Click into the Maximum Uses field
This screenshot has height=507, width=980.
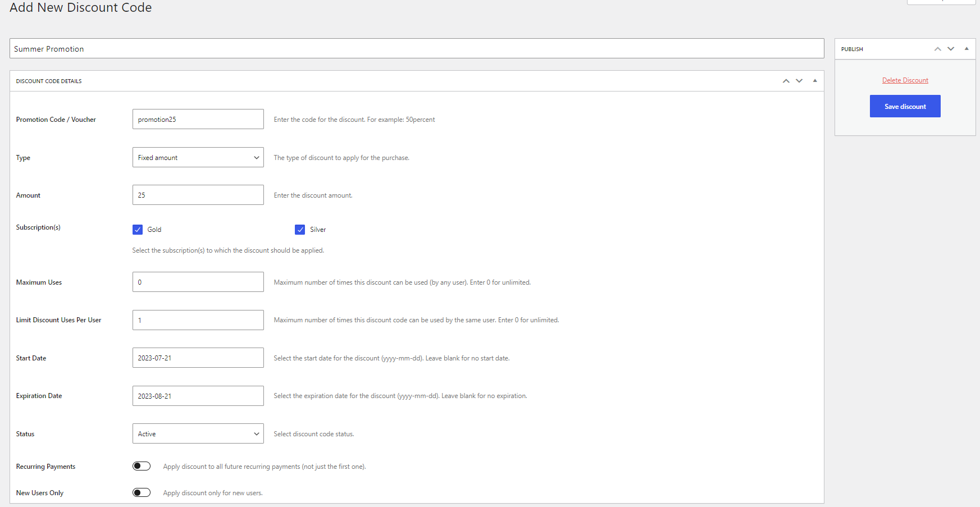(x=198, y=282)
